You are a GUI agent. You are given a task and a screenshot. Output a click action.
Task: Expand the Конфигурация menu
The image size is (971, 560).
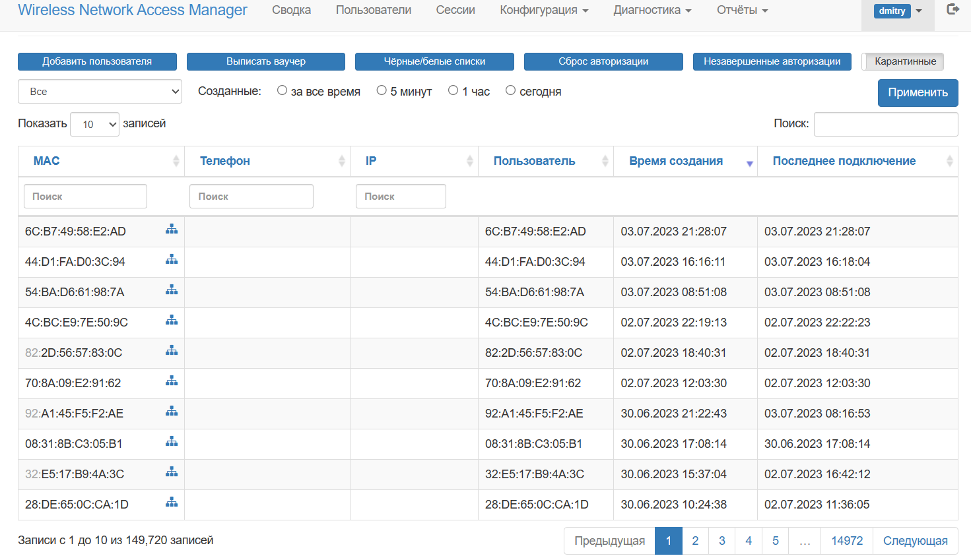(544, 11)
